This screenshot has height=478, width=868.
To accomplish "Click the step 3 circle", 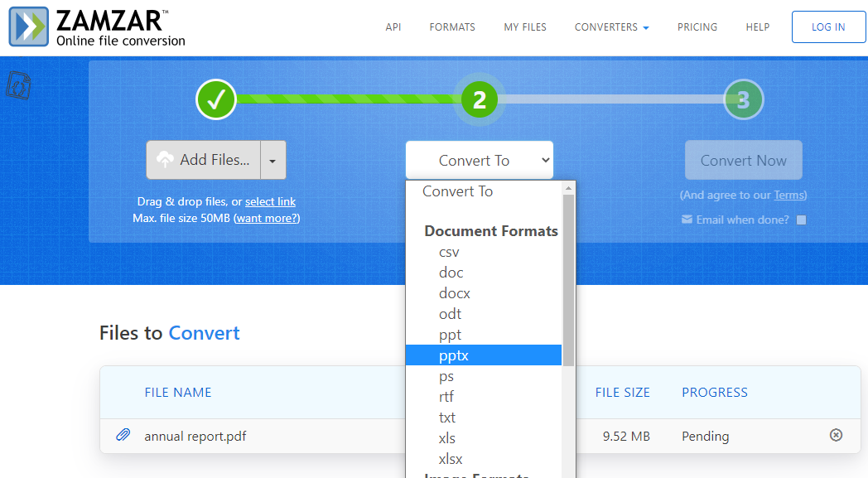I will pyautogui.click(x=744, y=99).
